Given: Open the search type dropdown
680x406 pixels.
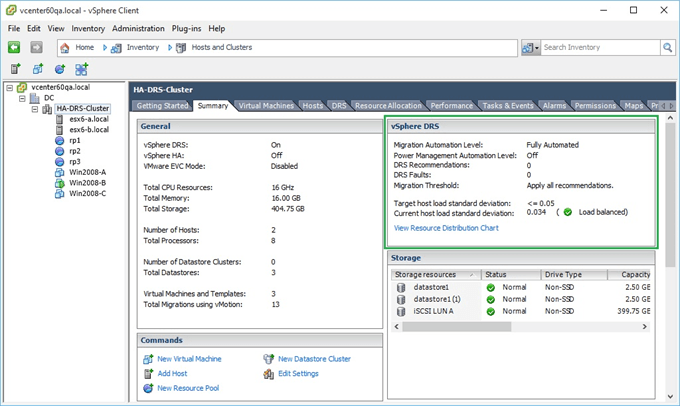Looking at the screenshot, I should [531, 48].
